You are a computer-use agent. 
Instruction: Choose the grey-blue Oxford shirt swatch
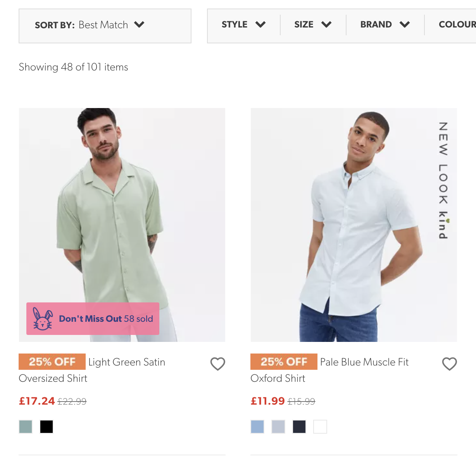(x=278, y=427)
